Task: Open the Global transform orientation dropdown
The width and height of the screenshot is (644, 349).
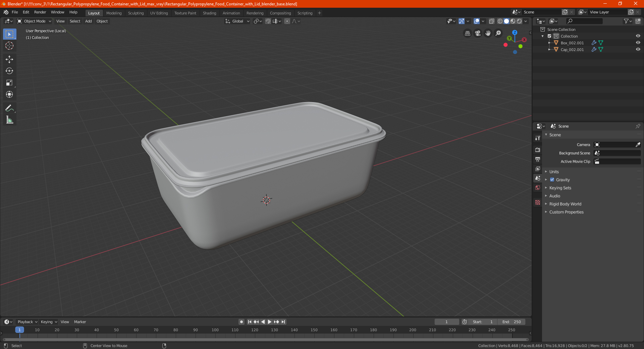Action: pyautogui.click(x=237, y=21)
